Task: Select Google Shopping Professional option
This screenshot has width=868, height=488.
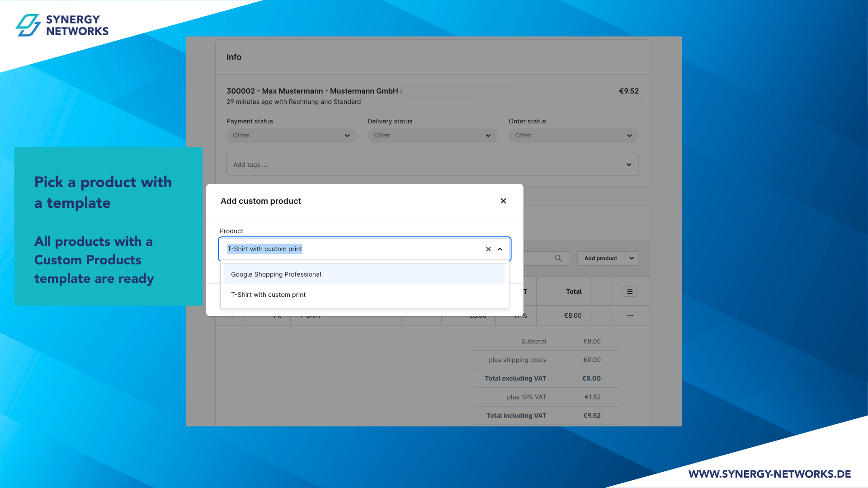Action: coord(364,274)
